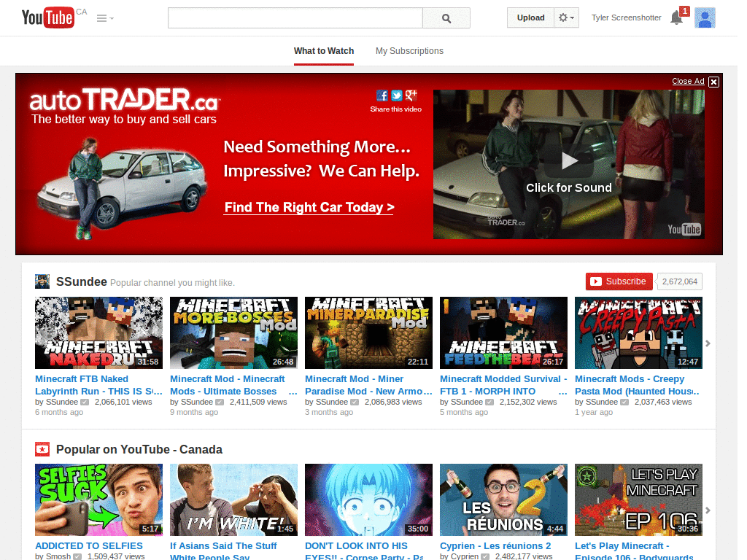Open Cyprien - Les réunions 2 title

(495, 546)
